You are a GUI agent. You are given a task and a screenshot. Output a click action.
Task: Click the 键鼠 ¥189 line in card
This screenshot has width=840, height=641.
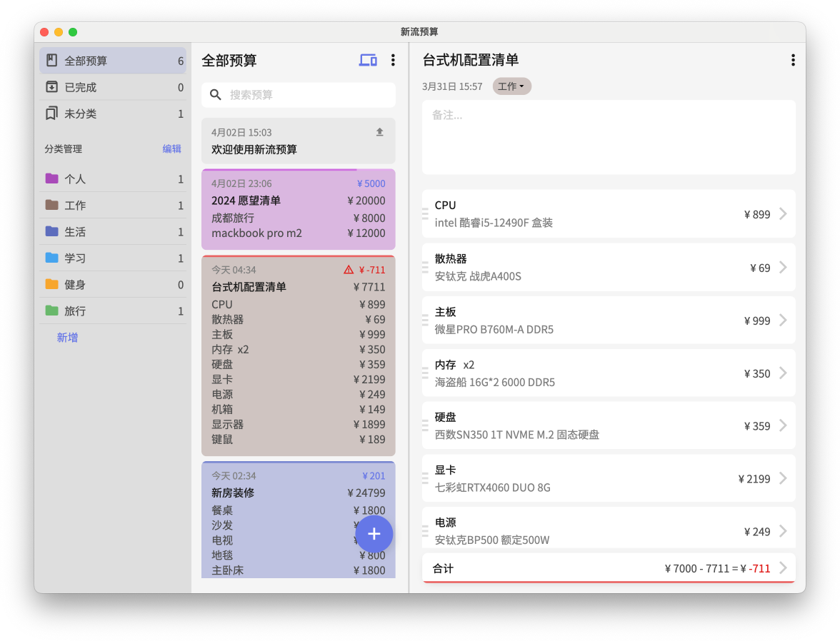point(299,439)
